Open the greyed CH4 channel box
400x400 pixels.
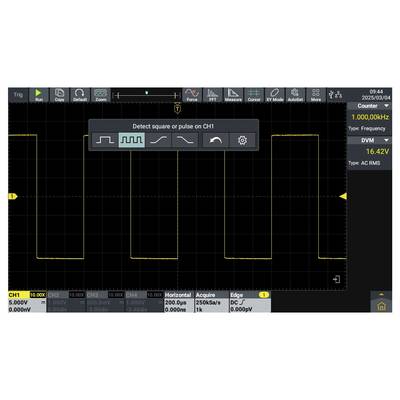point(144,302)
